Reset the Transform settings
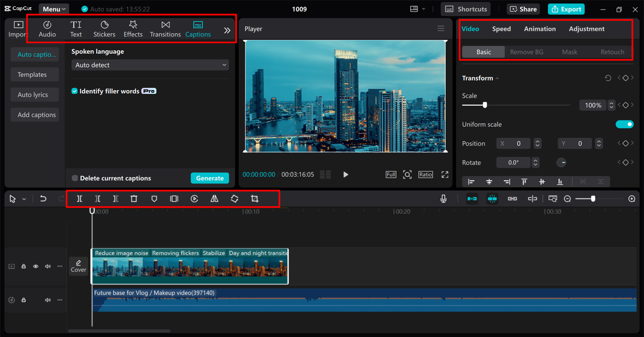Screen dimensions: 644x337 (x=608, y=78)
